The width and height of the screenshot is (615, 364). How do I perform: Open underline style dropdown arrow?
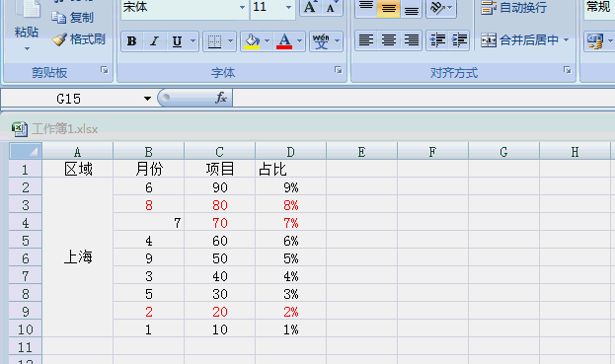coord(192,40)
